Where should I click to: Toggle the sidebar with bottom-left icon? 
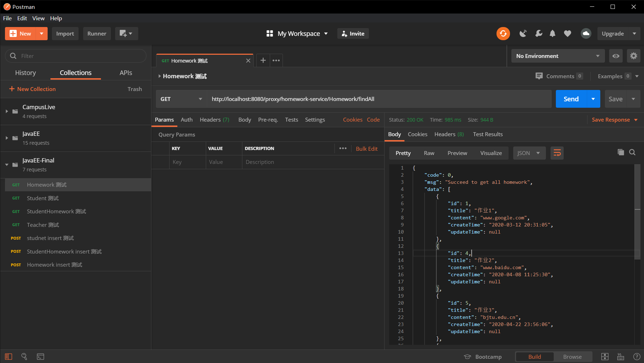[x=8, y=357]
